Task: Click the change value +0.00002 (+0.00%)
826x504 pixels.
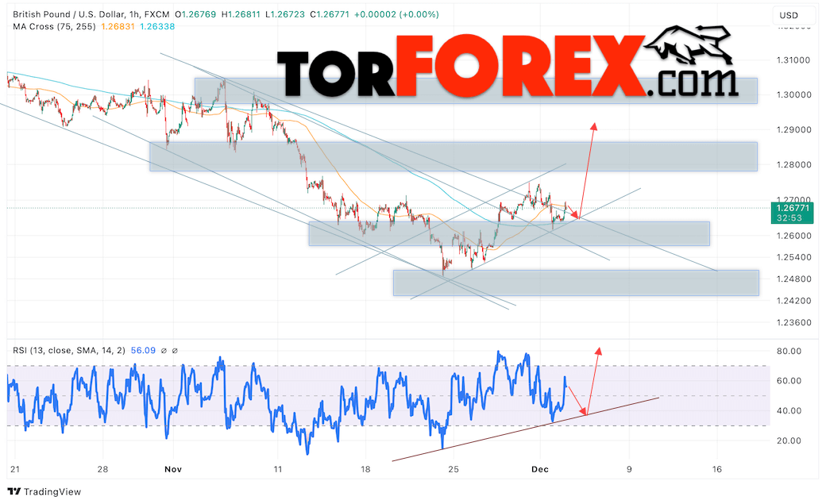Action: [396, 15]
